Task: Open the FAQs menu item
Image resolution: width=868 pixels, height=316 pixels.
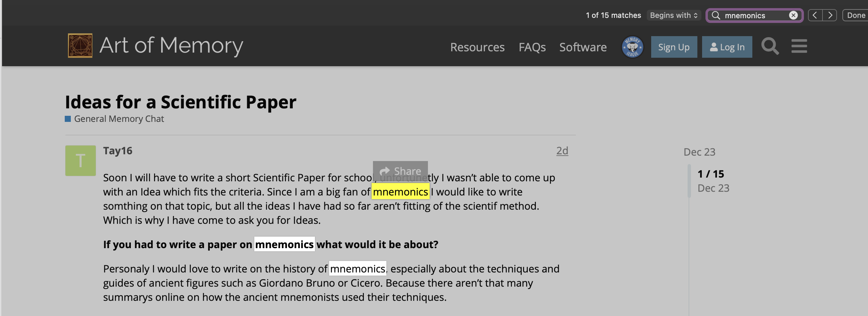Action: (x=532, y=47)
